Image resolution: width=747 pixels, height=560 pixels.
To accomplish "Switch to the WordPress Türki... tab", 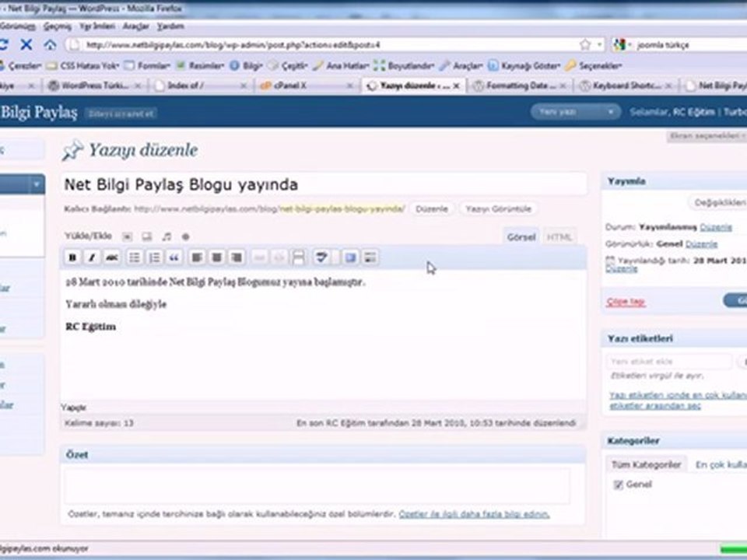I will (x=95, y=86).
